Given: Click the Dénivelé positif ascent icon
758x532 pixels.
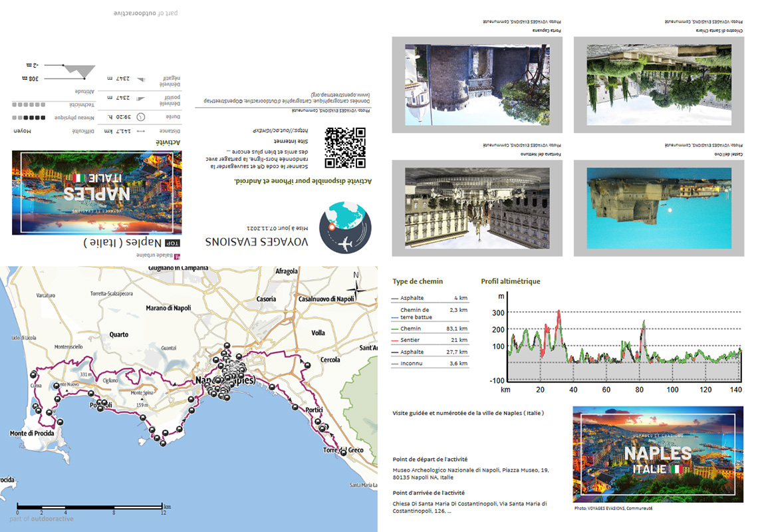Looking at the screenshot, I should click(x=141, y=98).
